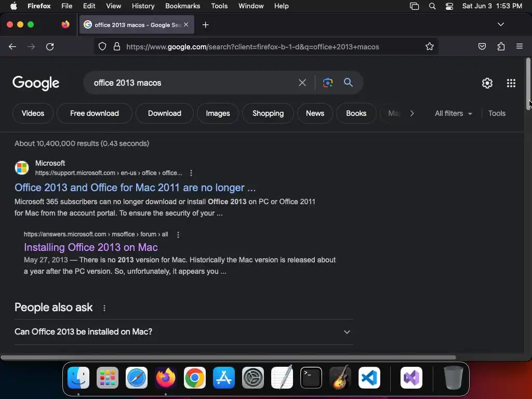Open Google Chrome from the Dock
Screen dimensions: 532x399
click(195, 378)
